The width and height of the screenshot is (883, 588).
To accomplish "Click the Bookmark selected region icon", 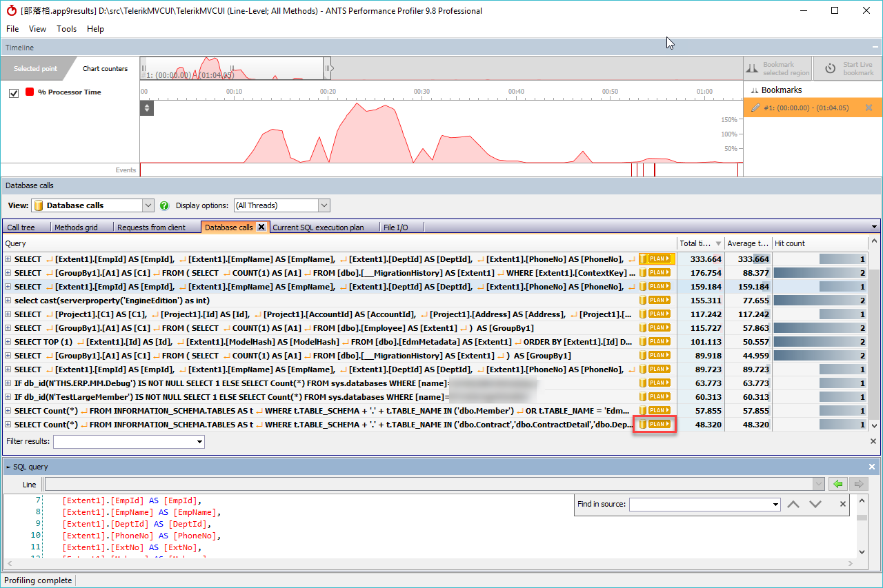I will 752,68.
